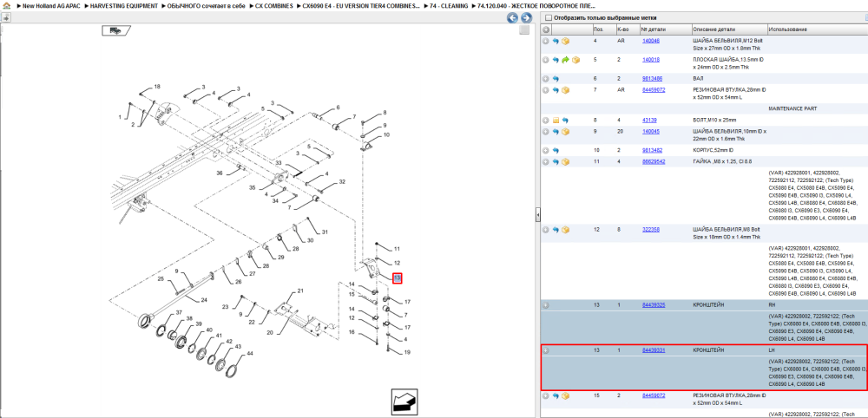868x418 pixels.
Task: Click the plus icon for part 140018
Action: (546, 60)
